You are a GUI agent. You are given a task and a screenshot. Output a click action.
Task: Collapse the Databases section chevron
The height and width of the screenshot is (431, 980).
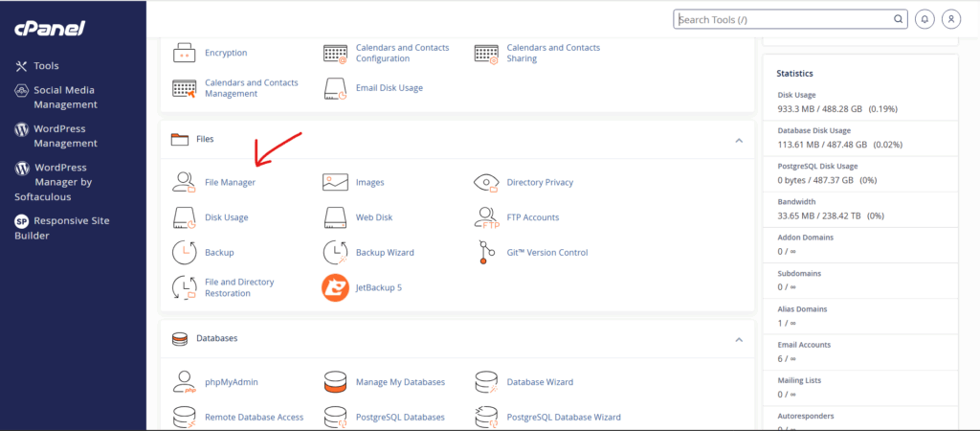pyautogui.click(x=738, y=339)
